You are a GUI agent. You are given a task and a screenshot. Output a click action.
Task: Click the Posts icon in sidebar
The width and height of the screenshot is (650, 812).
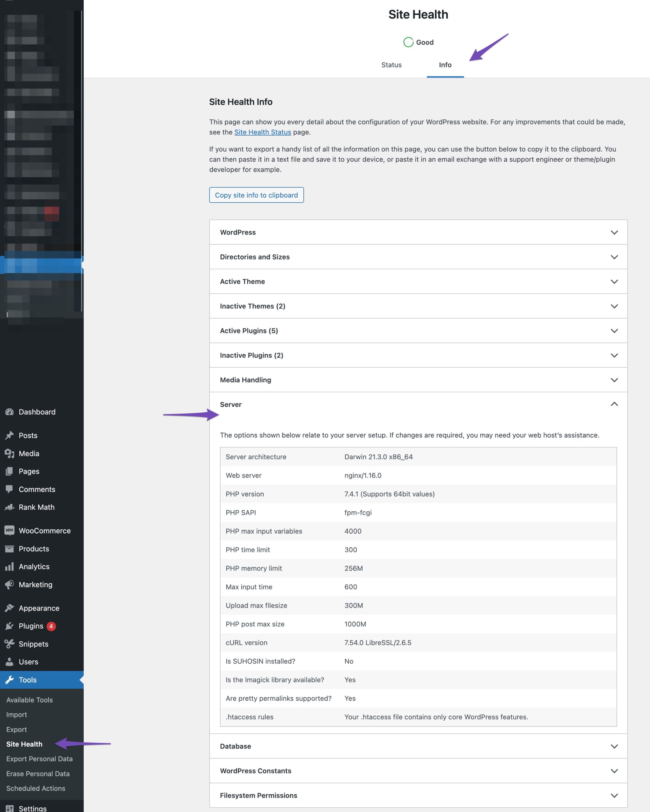[x=10, y=435]
